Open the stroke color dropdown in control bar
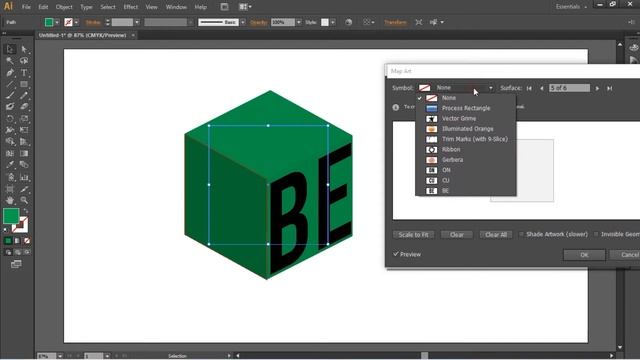Image resolution: width=640 pixels, height=360 pixels. [76, 22]
